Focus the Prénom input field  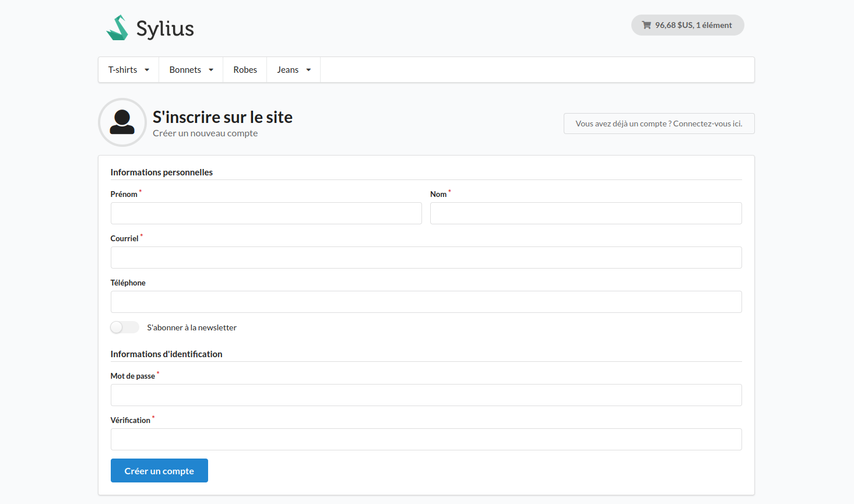(266, 213)
